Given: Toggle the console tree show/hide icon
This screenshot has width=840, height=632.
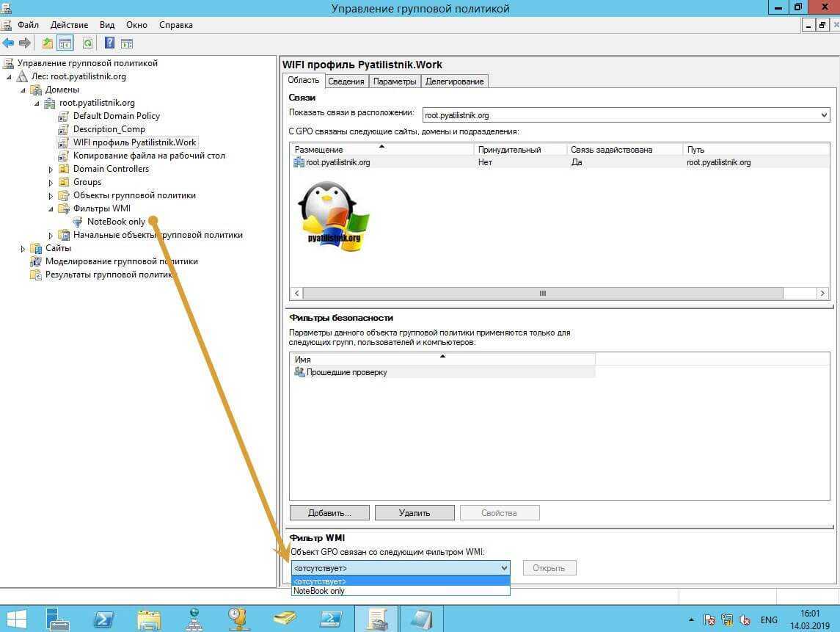Looking at the screenshot, I should point(65,43).
